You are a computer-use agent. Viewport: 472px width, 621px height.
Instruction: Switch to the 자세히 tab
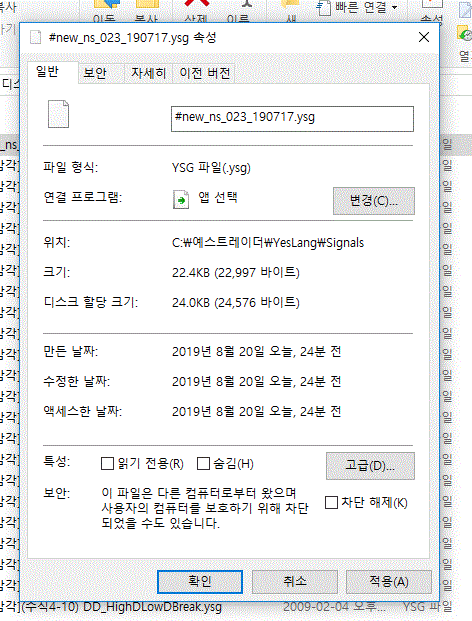tap(148, 73)
